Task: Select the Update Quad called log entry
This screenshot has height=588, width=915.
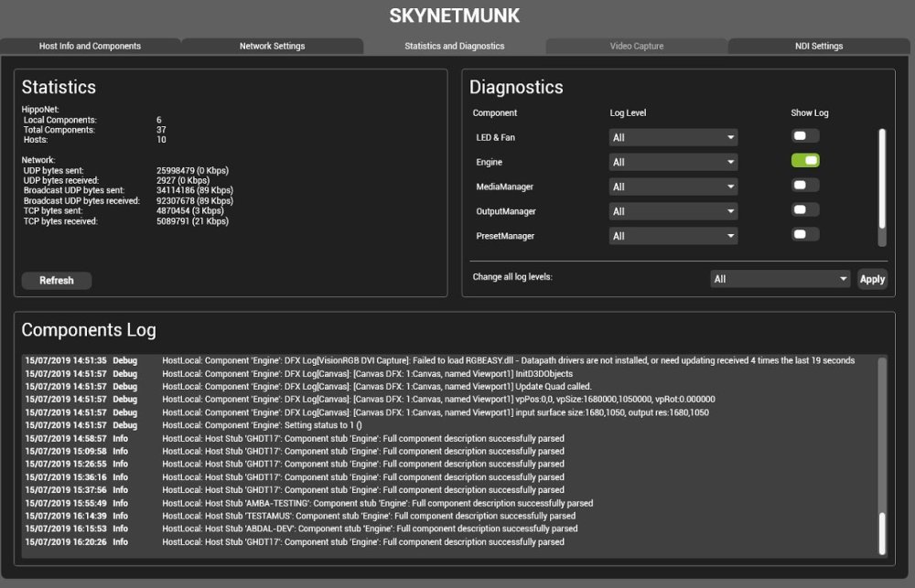Action: click(x=449, y=387)
